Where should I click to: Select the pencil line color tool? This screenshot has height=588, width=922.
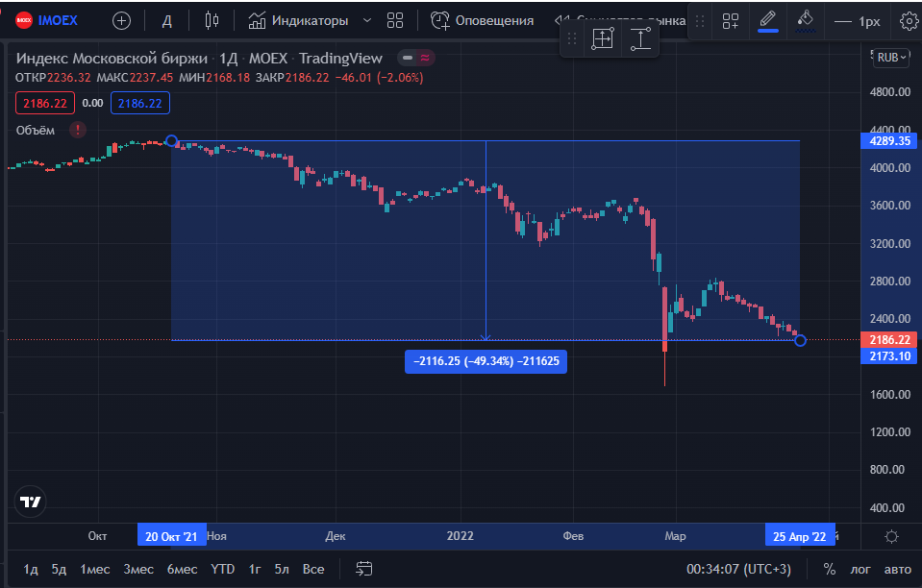point(767,20)
